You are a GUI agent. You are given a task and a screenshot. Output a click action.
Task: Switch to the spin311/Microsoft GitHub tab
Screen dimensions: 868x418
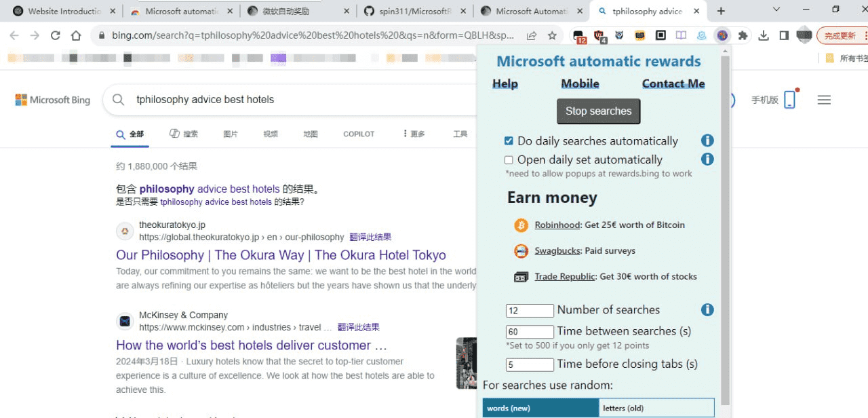(416, 11)
